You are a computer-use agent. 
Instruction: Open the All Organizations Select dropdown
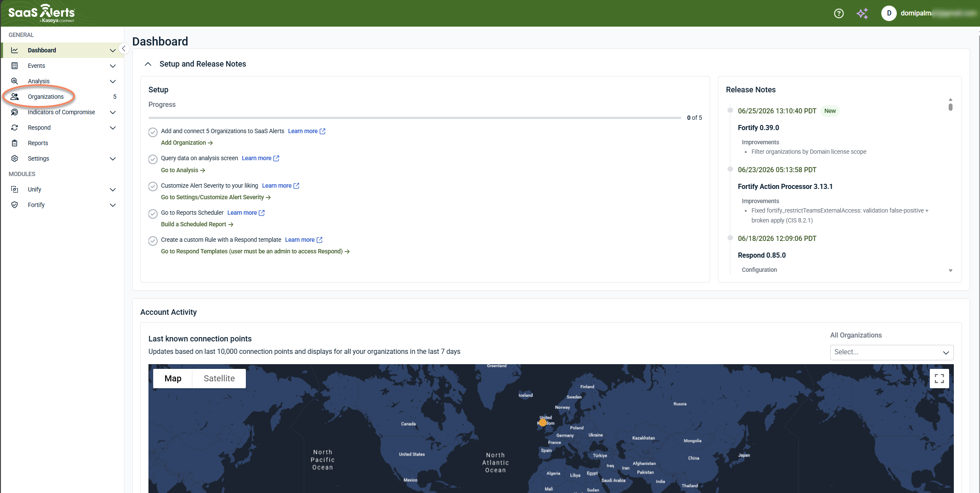click(x=892, y=352)
